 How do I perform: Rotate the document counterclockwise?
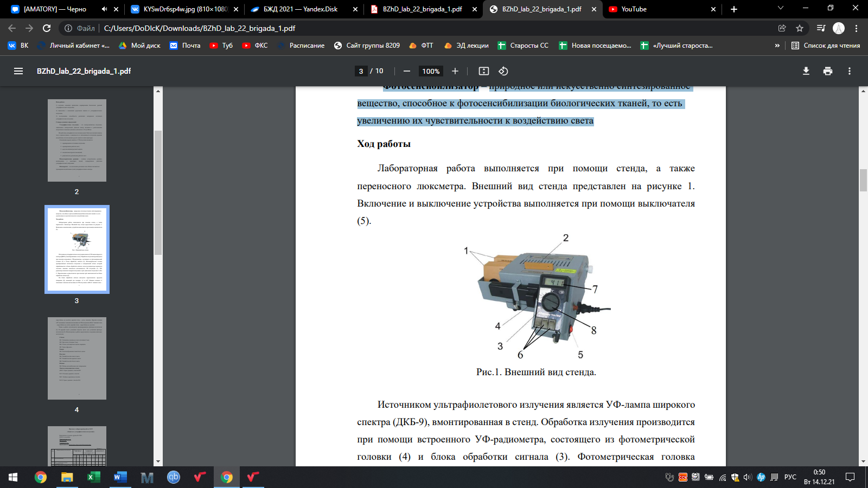(503, 71)
